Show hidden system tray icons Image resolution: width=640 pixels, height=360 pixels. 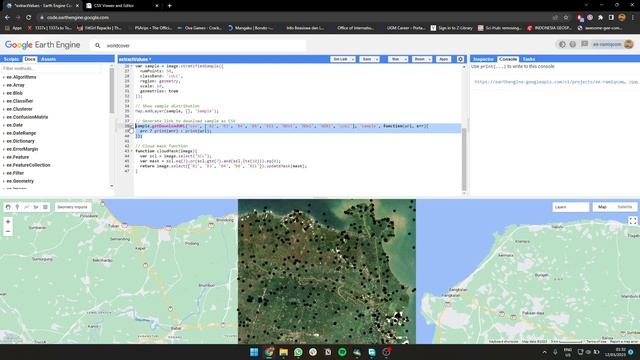point(544,352)
